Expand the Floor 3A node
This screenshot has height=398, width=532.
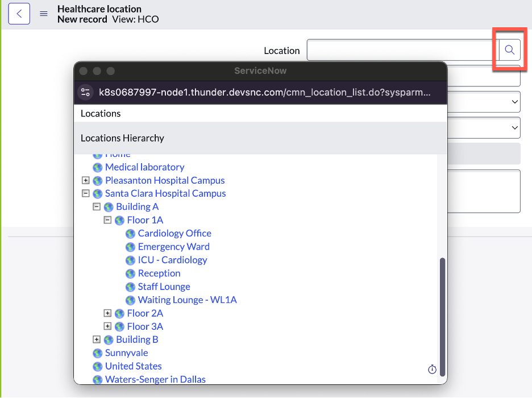(107, 326)
